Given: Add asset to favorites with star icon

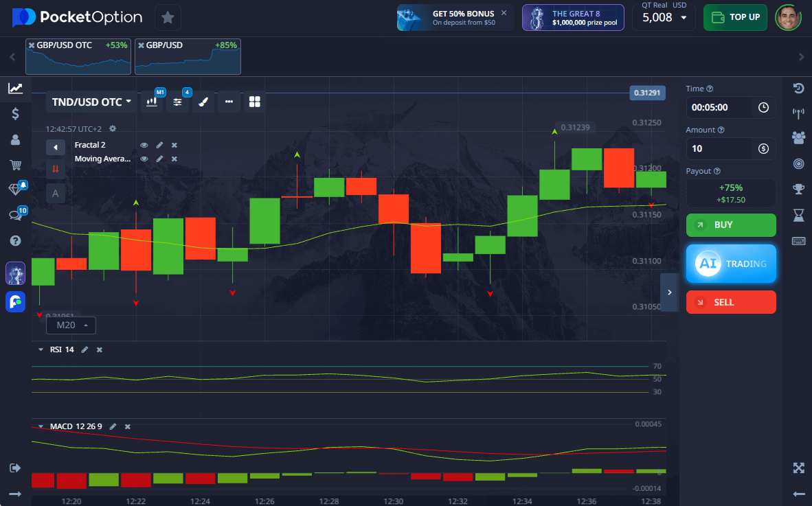Looking at the screenshot, I should (168, 17).
